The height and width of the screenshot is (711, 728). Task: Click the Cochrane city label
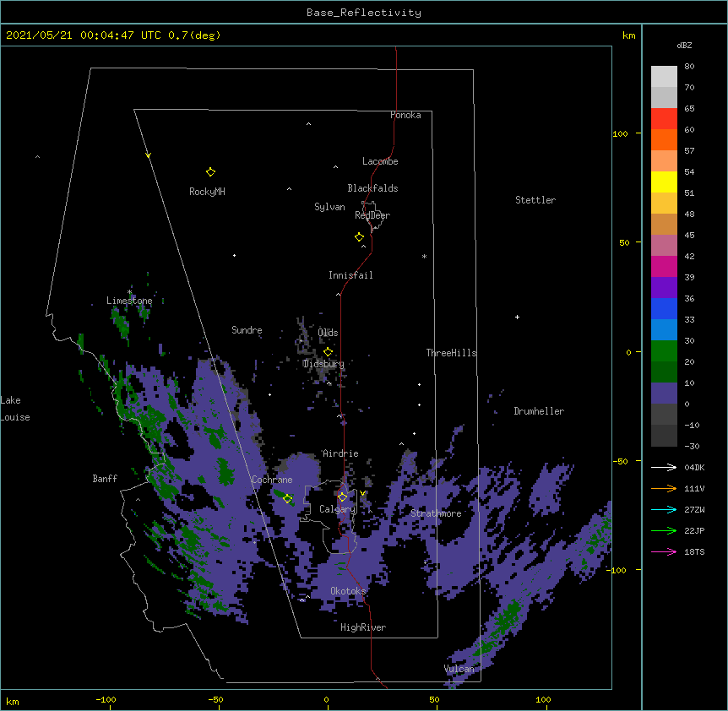(272, 480)
